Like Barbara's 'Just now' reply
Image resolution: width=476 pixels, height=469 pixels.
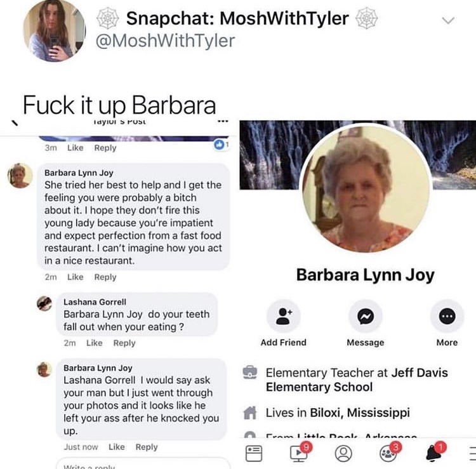coord(117,447)
